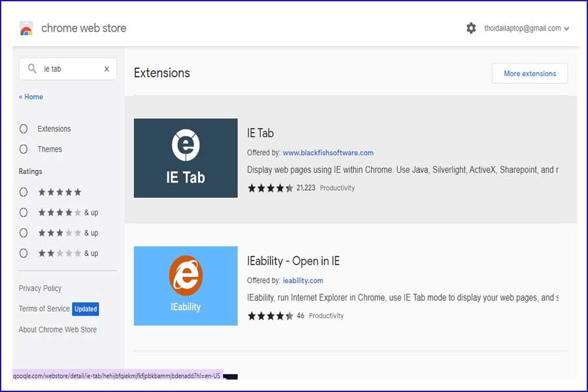588x392 pixels.
Task: Click Productivity category on IE Tab listing
Action: 337,188
